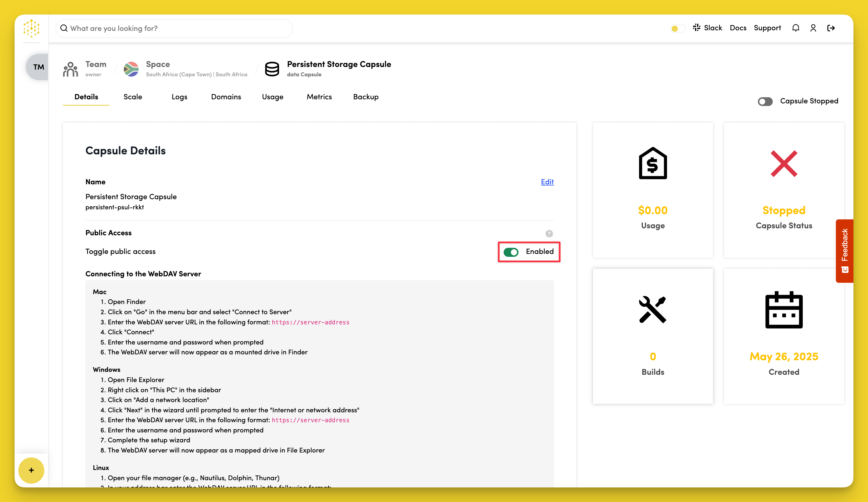Click the Edit name link
Viewport: 868px width, 502px height.
click(547, 182)
